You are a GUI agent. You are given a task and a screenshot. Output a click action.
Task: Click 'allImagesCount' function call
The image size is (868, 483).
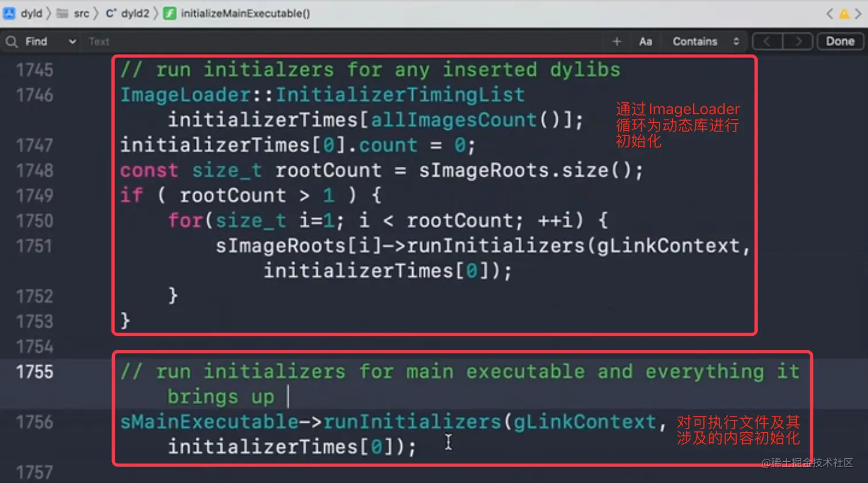point(454,120)
